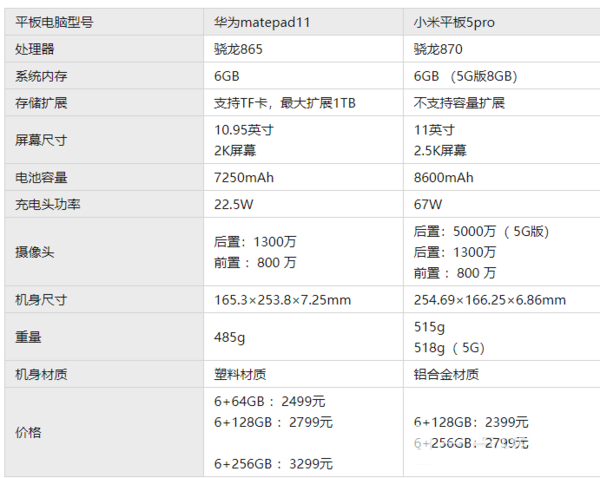This screenshot has height=478, width=600.
Task: Select the 铝合金材质 material cell
Action: pos(446,375)
